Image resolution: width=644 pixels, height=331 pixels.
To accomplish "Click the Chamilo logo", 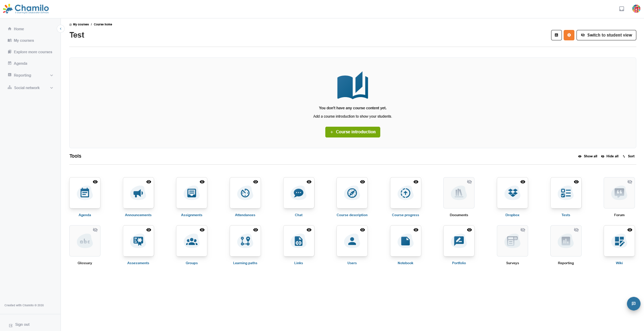I will (x=26, y=9).
